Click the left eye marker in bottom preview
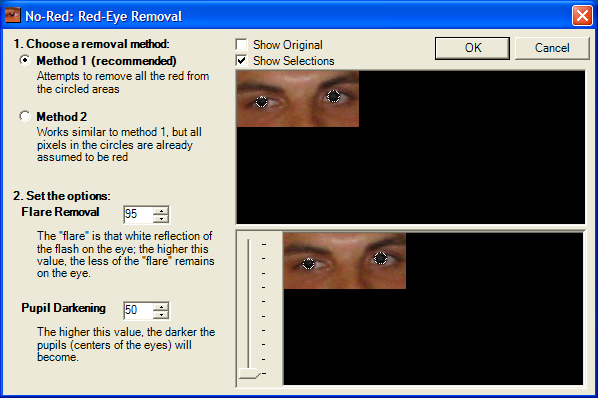This screenshot has height=398, width=598. click(308, 263)
